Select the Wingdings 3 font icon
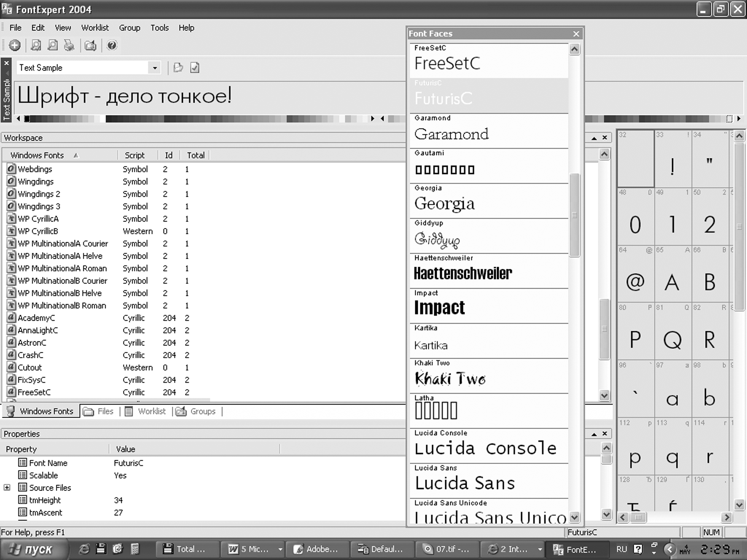The image size is (747, 560). click(12, 206)
